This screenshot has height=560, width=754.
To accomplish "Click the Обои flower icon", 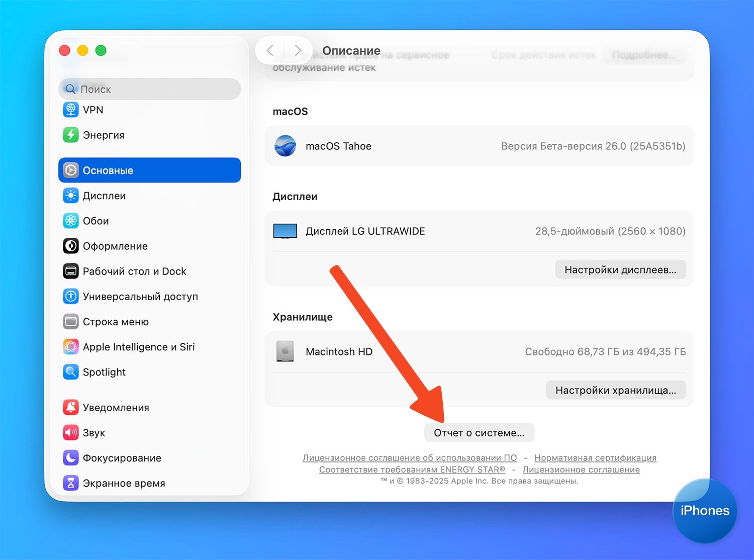I will pos(71,221).
